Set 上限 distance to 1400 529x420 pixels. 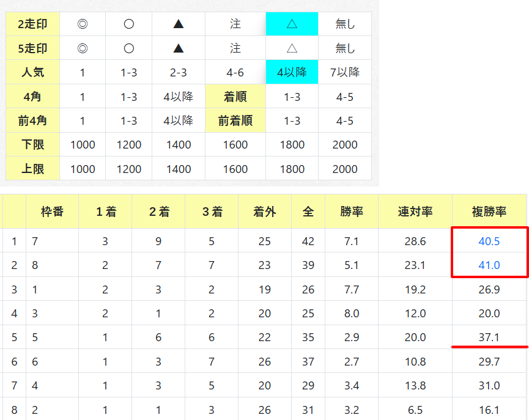pyautogui.click(x=179, y=169)
